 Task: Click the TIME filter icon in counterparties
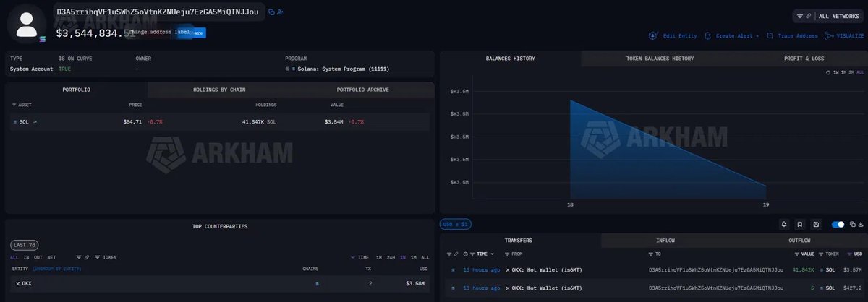pos(353,257)
